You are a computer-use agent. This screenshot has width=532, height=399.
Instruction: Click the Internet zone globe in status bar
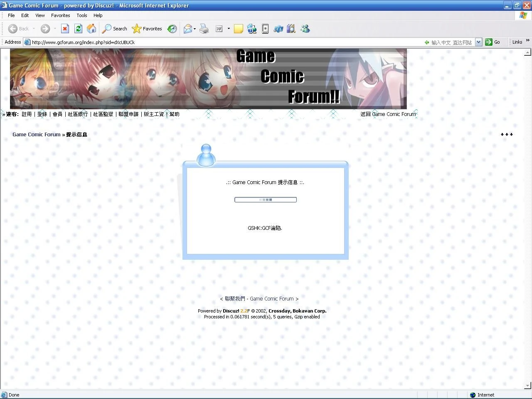[473, 395]
